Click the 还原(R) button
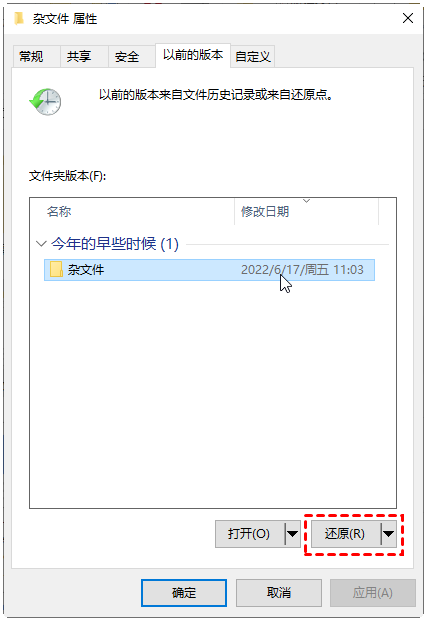427x621 pixels. [x=345, y=534]
